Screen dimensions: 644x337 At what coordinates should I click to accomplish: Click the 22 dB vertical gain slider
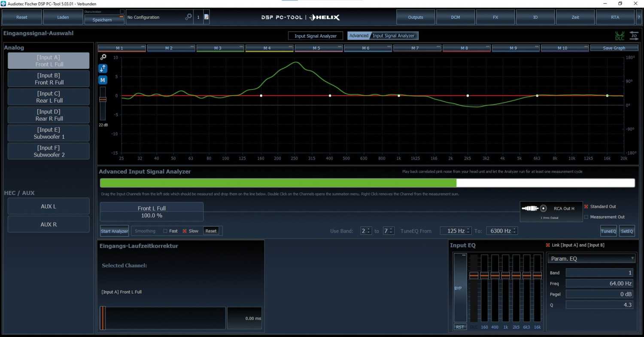coord(103,103)
